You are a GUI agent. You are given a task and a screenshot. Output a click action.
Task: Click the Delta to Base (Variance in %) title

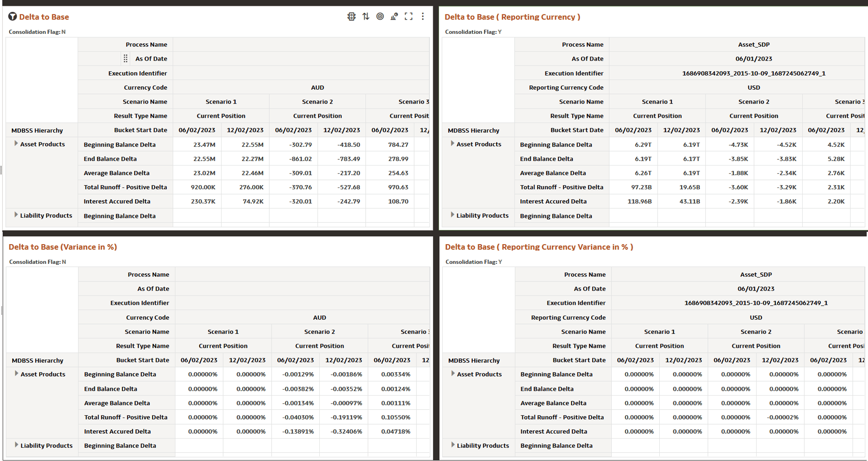click(x=63, y=247)
